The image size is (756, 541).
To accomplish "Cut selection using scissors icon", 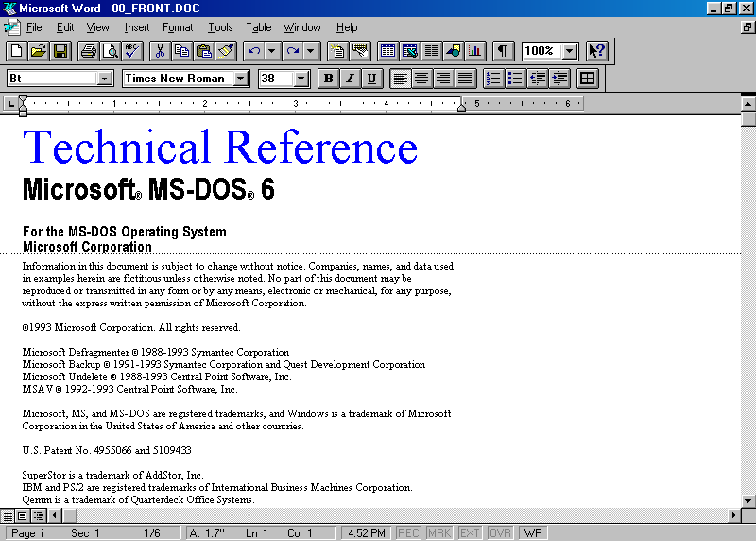I will 160,51.
